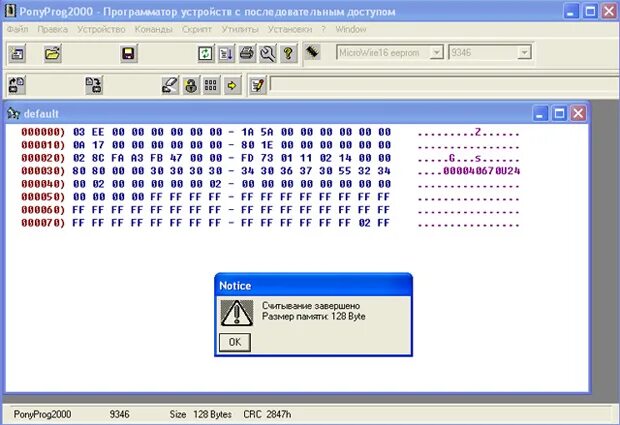The image size is (620, 425).
Task: Open help via the question mark icon
Action: 288,53
